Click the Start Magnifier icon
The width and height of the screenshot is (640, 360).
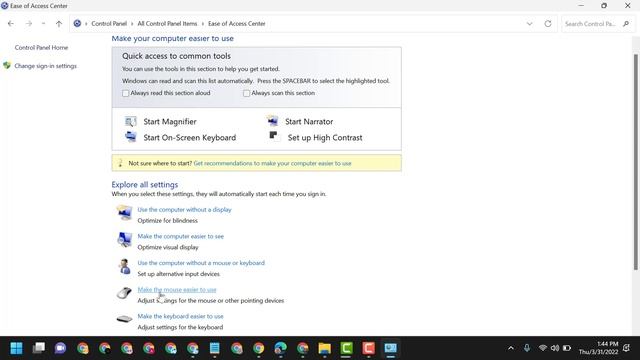point(131,121)
